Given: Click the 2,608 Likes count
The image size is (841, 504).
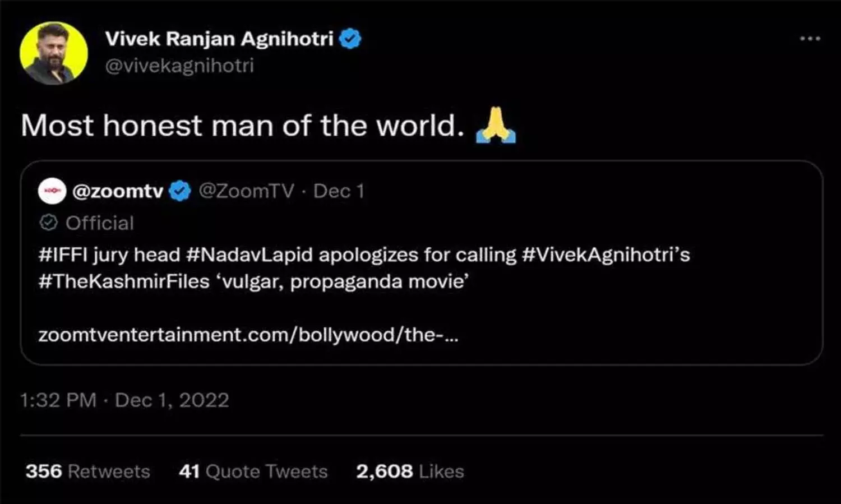Looking at the screenshot, I should [409, 471].
